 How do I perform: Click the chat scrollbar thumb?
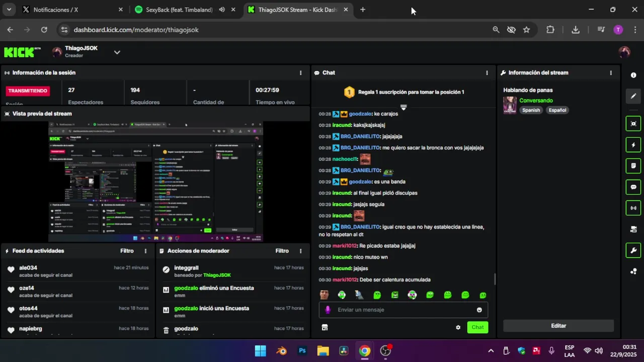(x=495, y=279)
